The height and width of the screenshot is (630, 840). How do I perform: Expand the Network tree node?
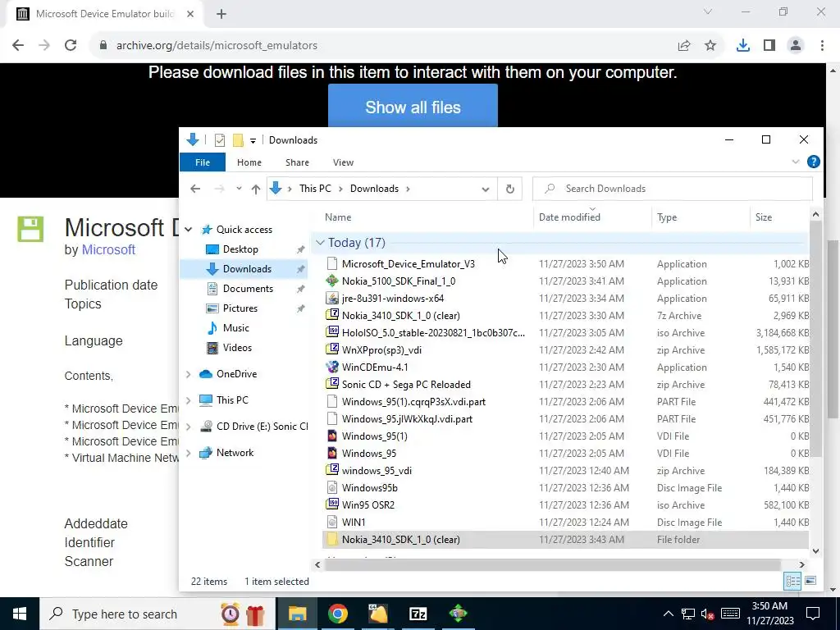(x=189, y=453)
